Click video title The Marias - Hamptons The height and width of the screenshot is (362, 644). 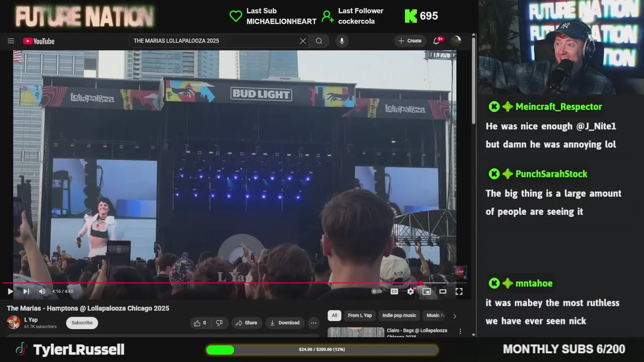click(88, 308)
